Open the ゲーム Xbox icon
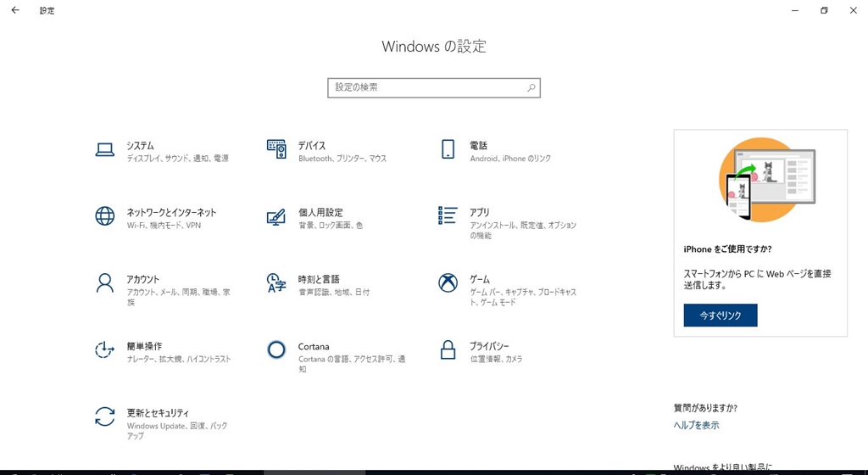This screenshot has width=868, height=475. point(448,283)
